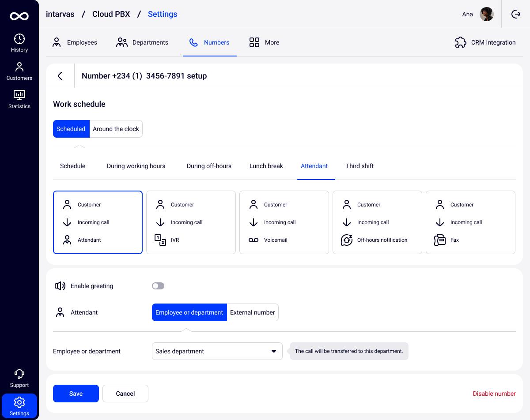Image resolution: width=530 pixels, height=420 pixels.
Task: Select the During off-hours tab
Action: [209, 166]
